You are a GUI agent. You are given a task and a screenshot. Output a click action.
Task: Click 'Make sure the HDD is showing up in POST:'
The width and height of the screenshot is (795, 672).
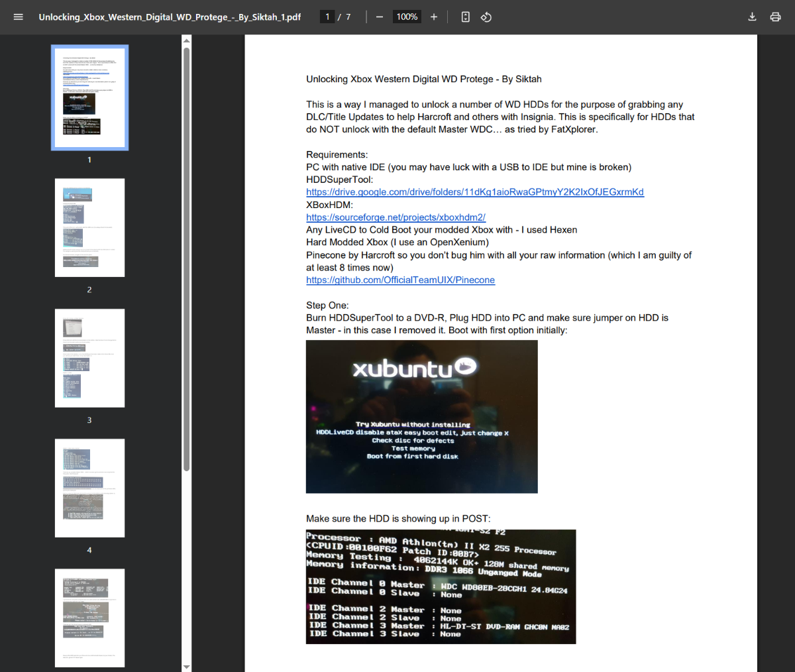pos(398,519)
